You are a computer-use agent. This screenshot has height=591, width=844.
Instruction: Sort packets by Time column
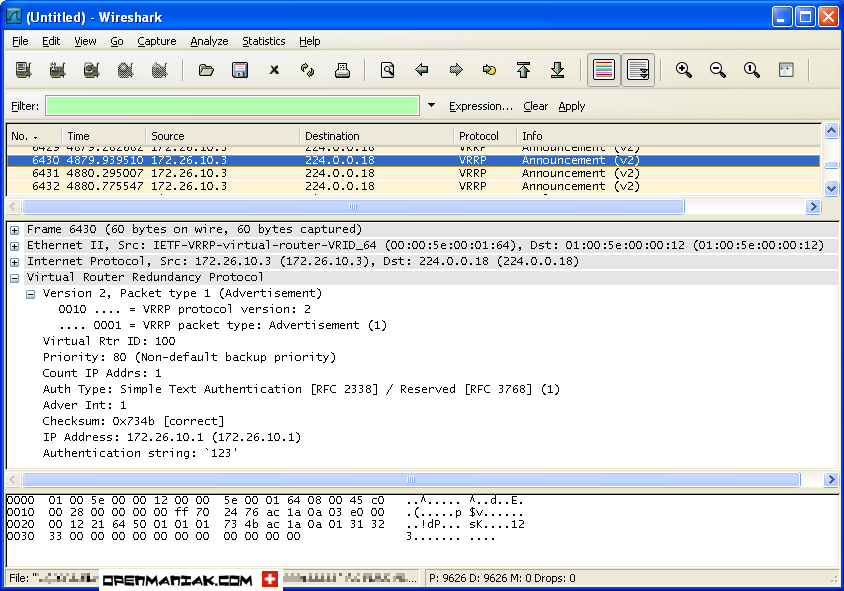click(x=104, y=136)
